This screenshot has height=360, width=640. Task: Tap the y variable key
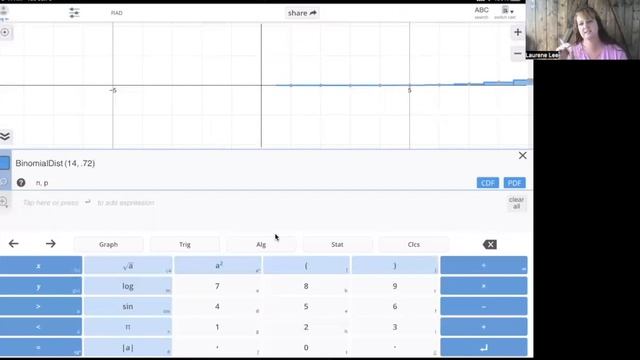40,286
